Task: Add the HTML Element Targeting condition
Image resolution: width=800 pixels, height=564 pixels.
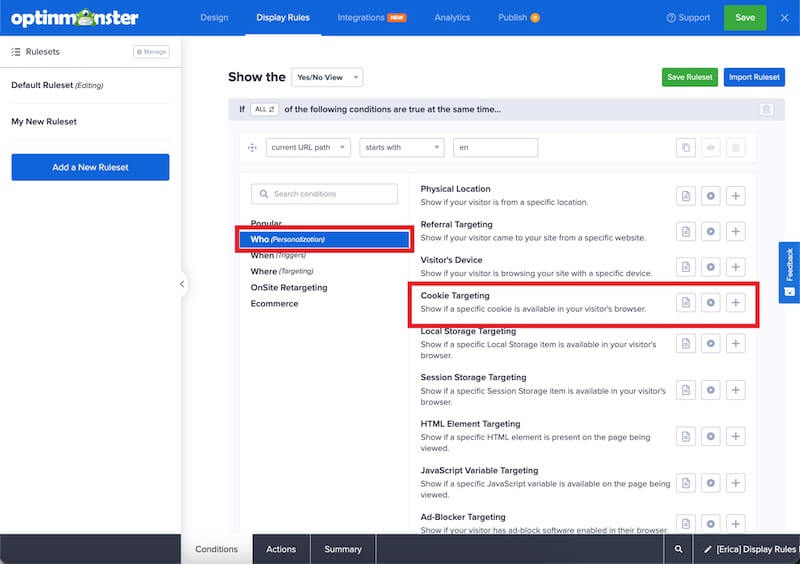Action: point(736,436)
